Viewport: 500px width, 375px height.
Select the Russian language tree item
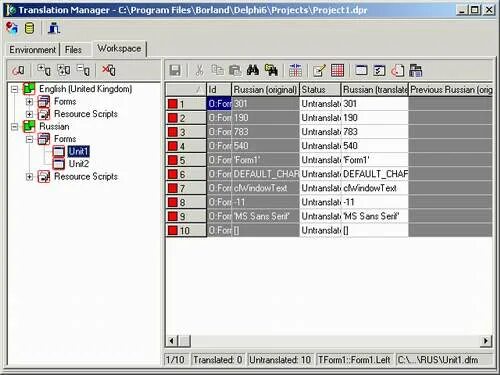[54, 127]
